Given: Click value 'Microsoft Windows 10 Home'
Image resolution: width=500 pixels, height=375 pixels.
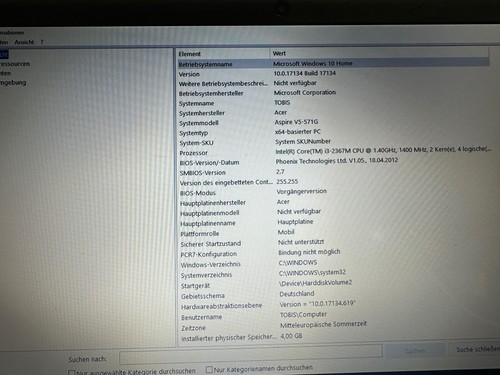Looking at the screenshot, I should click(313, 63).
